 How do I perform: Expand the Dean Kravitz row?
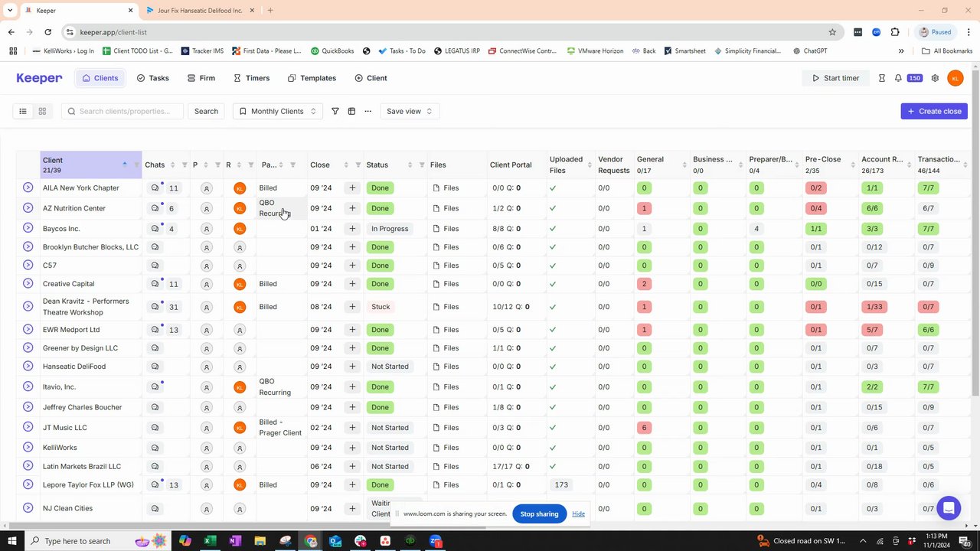(x=28, y=306)
